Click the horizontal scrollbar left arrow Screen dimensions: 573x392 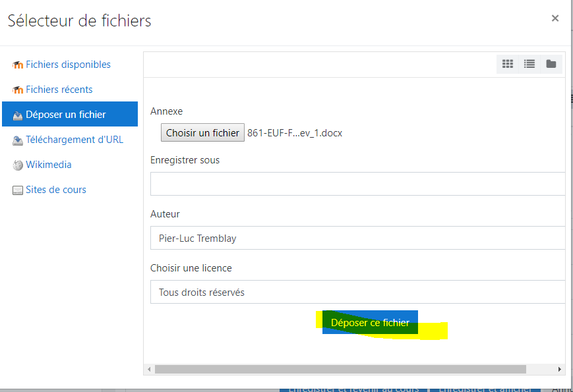tap(149, 369)
